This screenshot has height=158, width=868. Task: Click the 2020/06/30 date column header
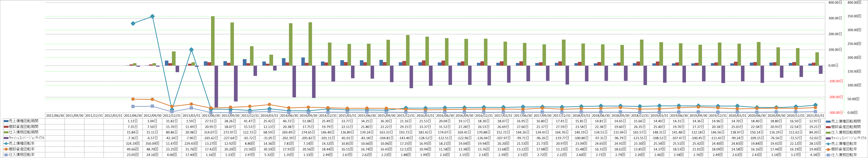tap(757, 116)
